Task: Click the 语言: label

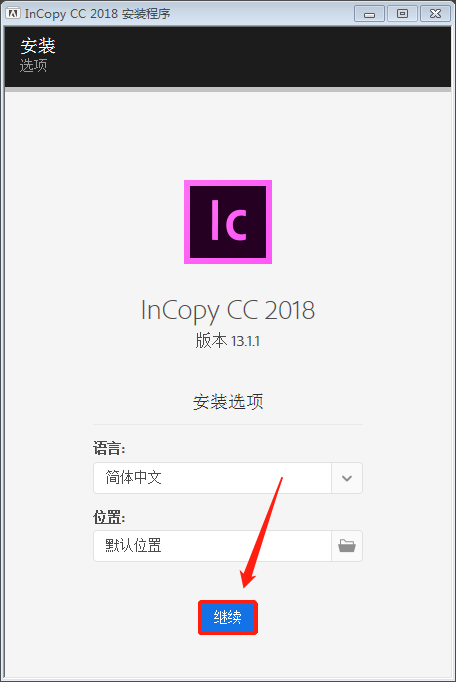Action: (109, 448)
